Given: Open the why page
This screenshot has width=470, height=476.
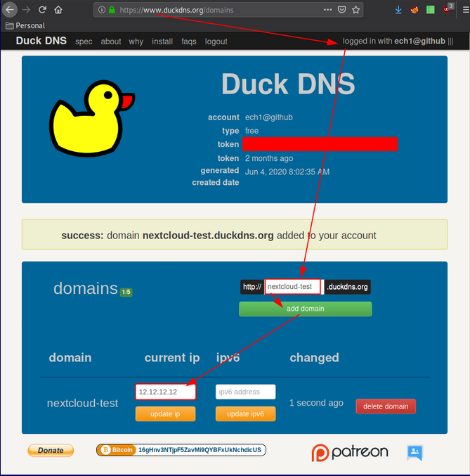Looking at the screenshot, I should pyautogui.click(x=136, y=41).
